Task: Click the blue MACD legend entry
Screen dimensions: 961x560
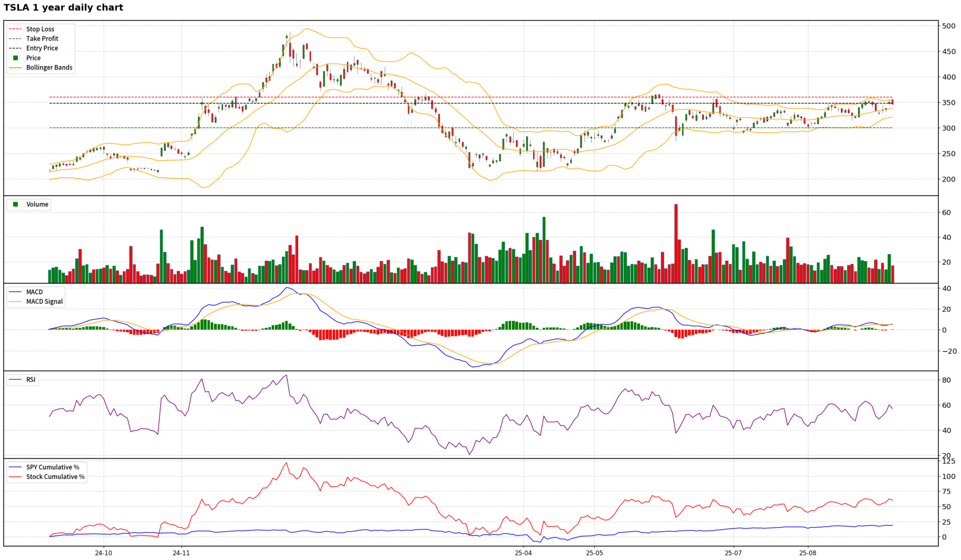Action: (34, 292)
